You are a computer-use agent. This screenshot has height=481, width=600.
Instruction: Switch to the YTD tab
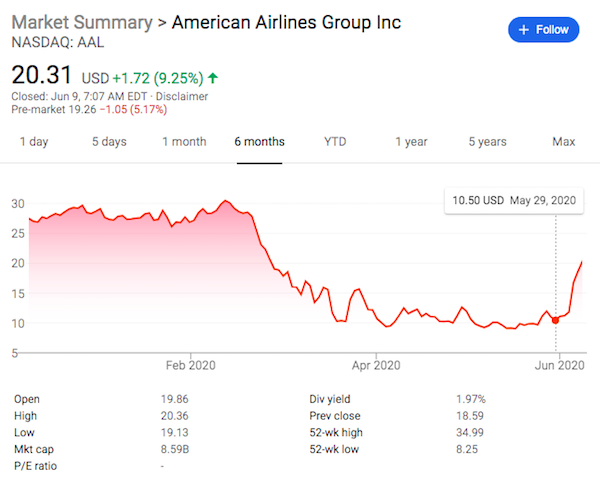click(x=335, y=142)
